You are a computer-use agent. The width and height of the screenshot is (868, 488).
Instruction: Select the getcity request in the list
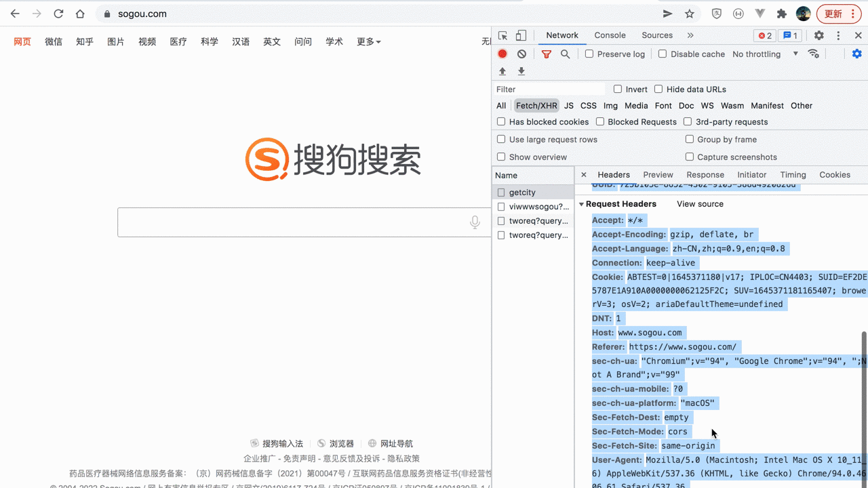pyautogui.click(x=522, y=192)
